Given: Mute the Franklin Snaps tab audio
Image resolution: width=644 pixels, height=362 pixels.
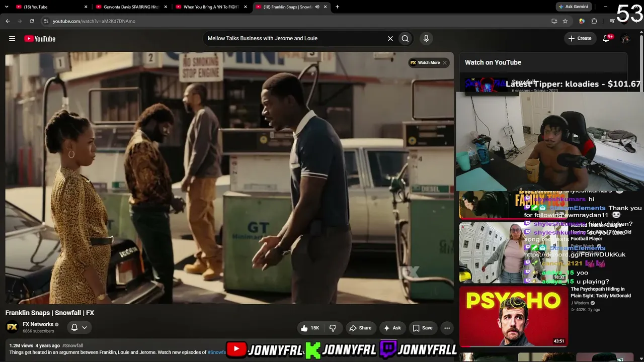Looking at the screenshot, I should pos(317,7).
